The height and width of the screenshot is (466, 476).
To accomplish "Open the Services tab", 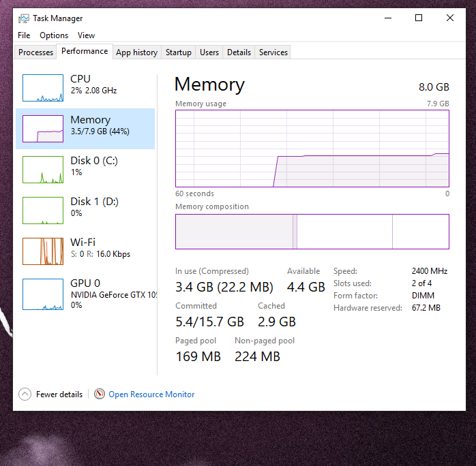I will (273, 52).
